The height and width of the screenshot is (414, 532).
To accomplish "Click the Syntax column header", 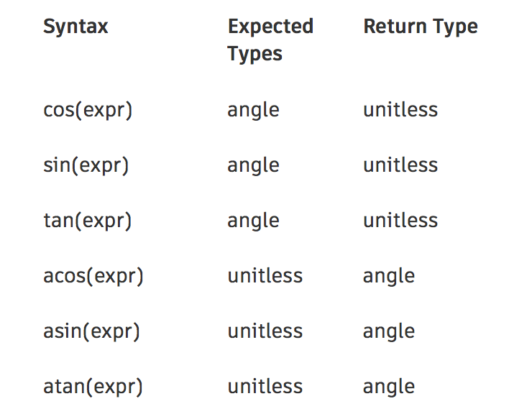I will (x=75, y=27).
